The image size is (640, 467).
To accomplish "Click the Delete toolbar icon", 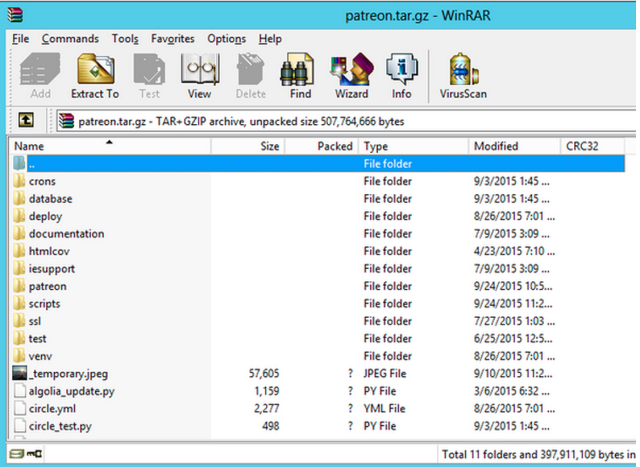I will [251, 69].
